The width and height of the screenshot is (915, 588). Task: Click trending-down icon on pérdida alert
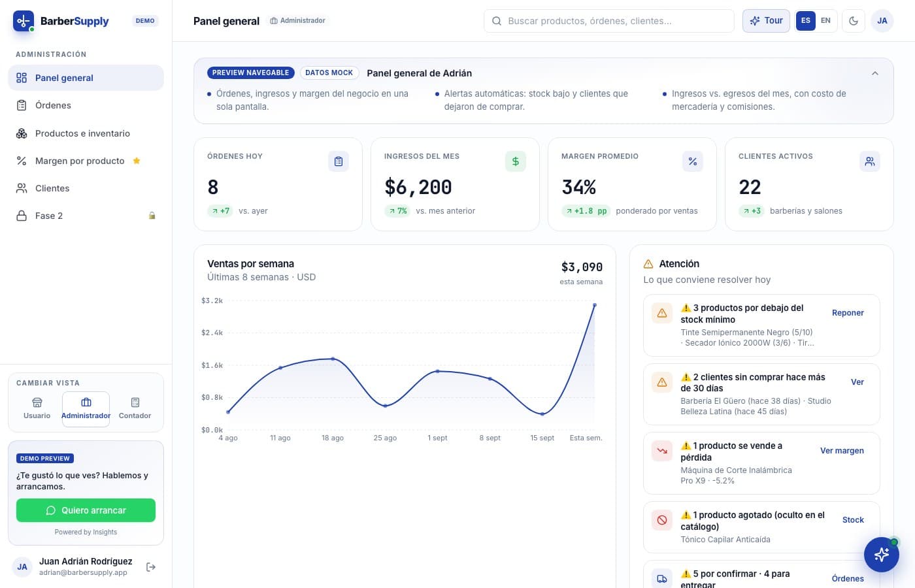(662, 451)
